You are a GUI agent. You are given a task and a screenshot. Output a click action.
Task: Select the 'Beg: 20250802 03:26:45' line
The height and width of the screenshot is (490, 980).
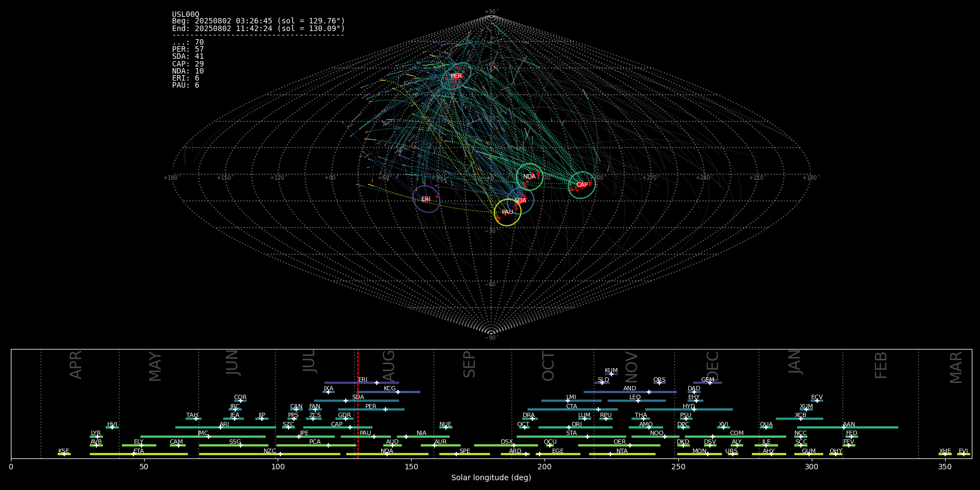pyautogui.click(x=259, y=21)
